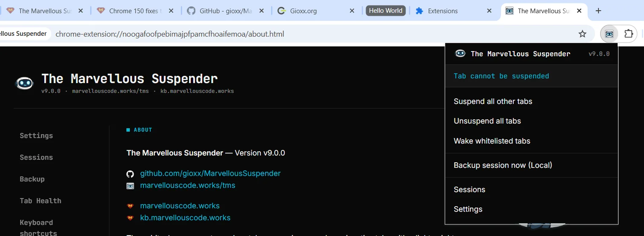The width and height of the screenshot is (644, 236).
Task: Open a new tab with the plus icon
Action: pos(598,11)
